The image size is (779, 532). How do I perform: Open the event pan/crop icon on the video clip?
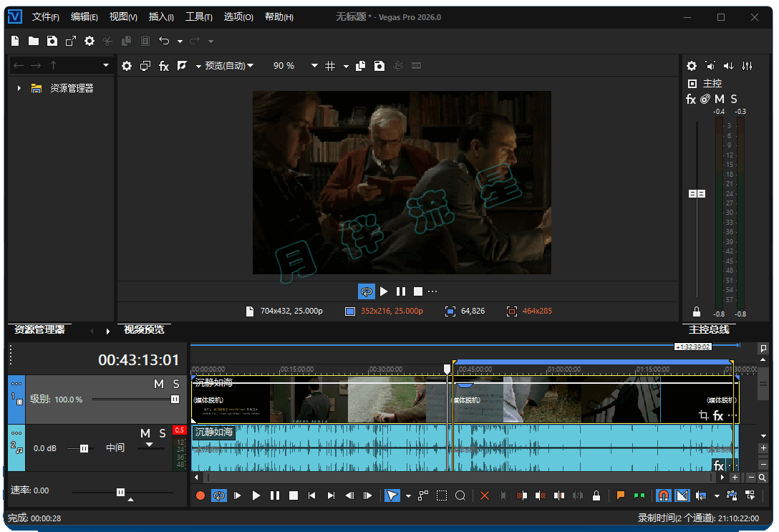[x=704, y=415]
